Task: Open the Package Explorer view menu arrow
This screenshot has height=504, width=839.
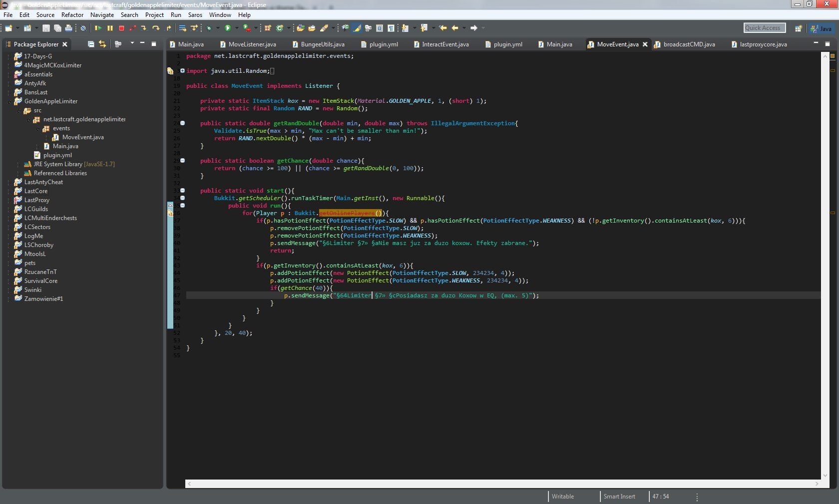Action: click(132, 43)
